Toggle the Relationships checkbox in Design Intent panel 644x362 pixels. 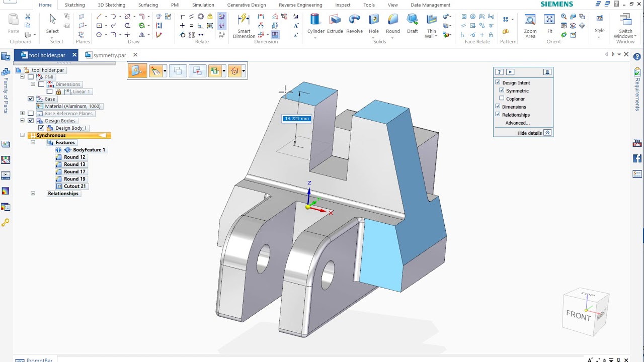point(498,115)
